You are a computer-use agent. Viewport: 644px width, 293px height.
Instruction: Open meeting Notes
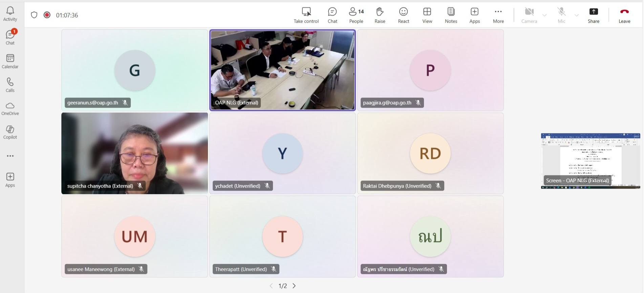pos(451,15)
